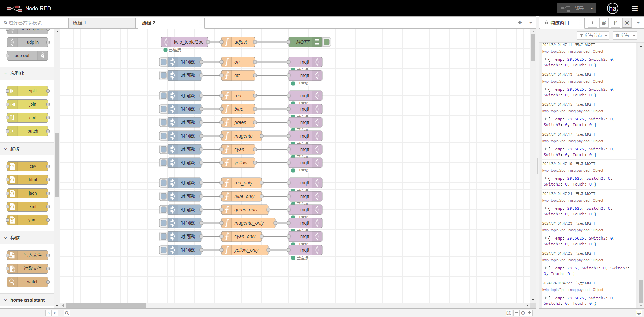The width and height of the screenshot is (644, 317).
Task: Switch to the 流程 2 tab
Action: (x=171, y=23)
